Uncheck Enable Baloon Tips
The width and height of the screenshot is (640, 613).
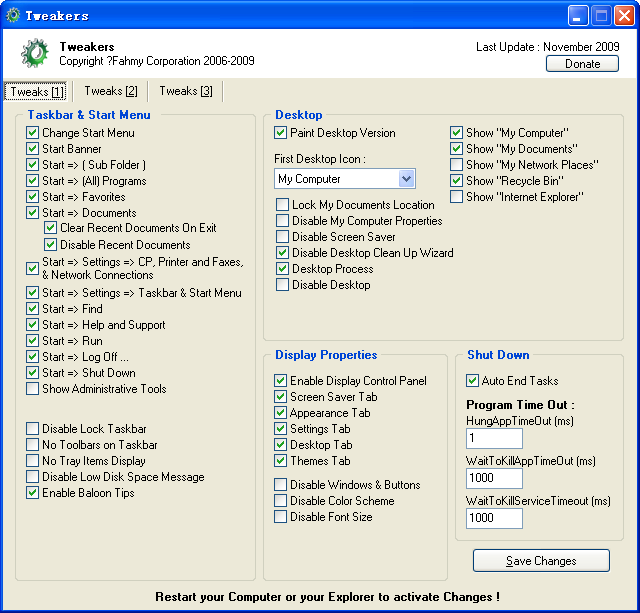(x=32, y=493)
